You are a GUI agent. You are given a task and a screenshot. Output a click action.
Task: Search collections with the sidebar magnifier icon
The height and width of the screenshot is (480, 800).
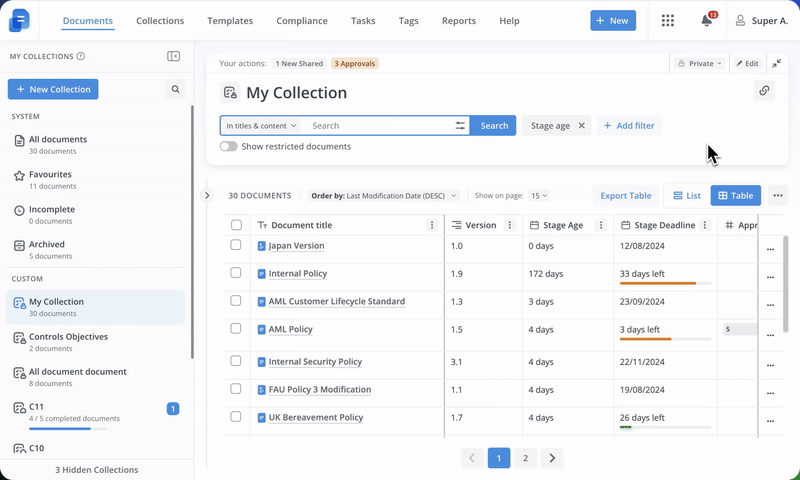pos(176,89)
